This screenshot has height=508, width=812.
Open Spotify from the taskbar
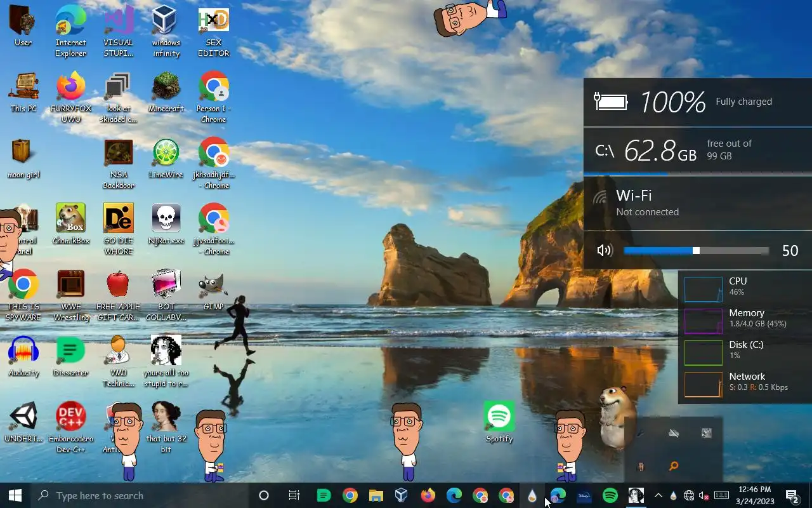click(x=610, y=495)
